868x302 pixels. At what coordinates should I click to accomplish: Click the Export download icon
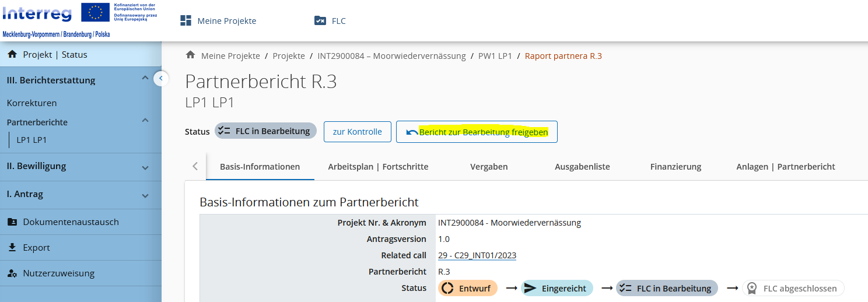pos(12,248)
